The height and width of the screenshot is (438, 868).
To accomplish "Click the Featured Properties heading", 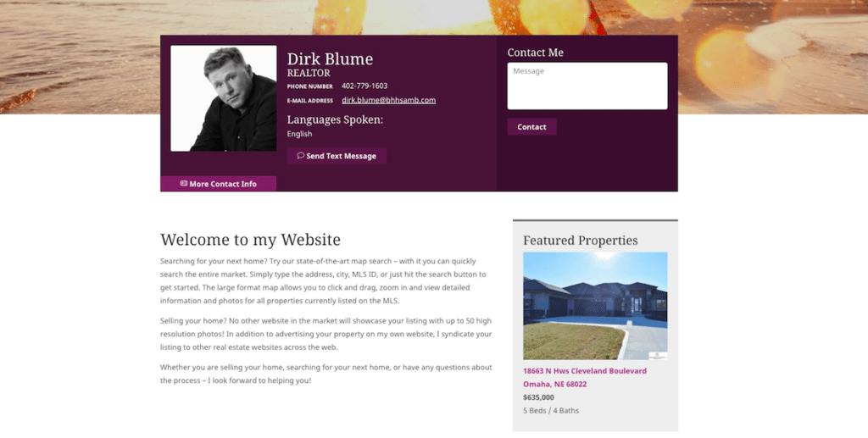I will click(x=580, y=240).
